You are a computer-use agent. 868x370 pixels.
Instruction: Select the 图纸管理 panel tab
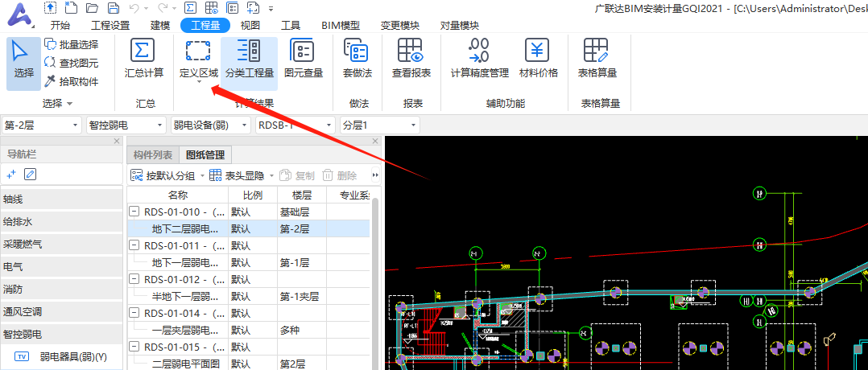[x=205, y=155]
